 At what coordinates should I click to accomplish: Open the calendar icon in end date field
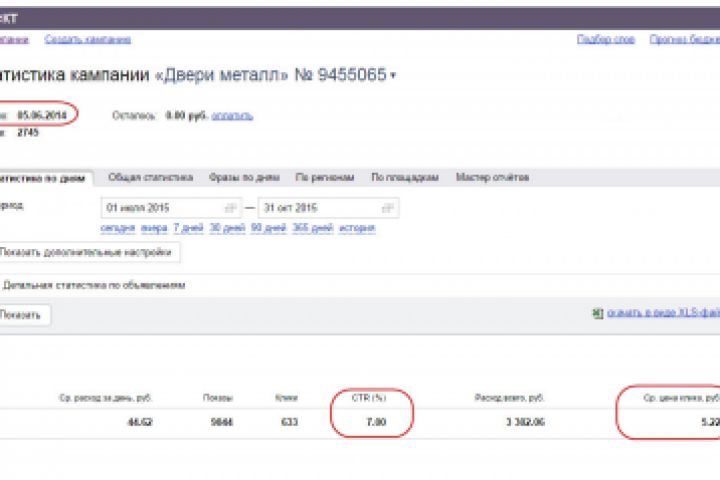[x=388, y=208]
